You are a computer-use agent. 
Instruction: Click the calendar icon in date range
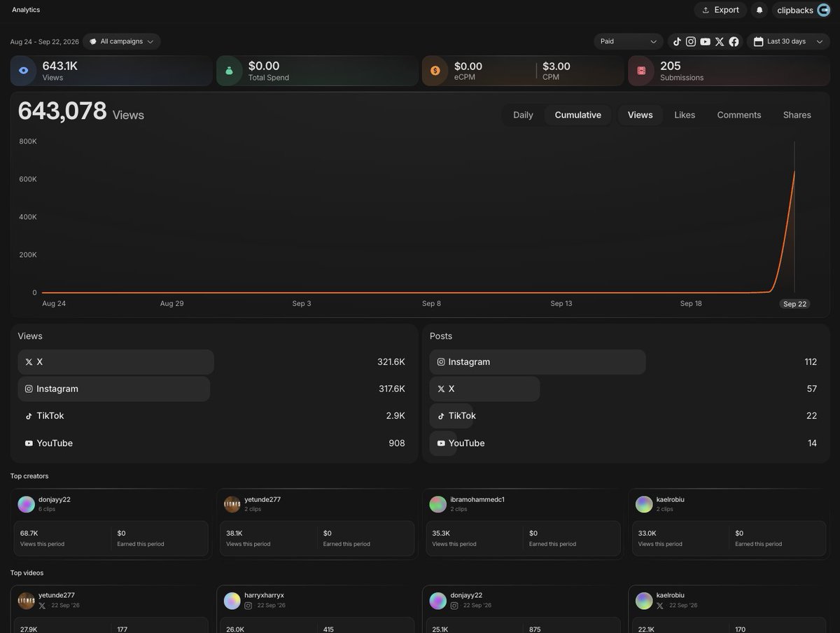click(758, 41)
